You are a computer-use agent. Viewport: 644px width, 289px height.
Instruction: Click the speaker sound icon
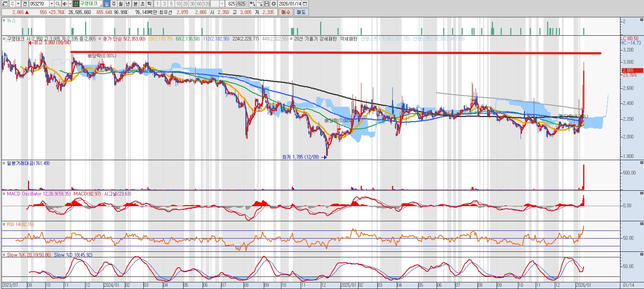[65, 4]
